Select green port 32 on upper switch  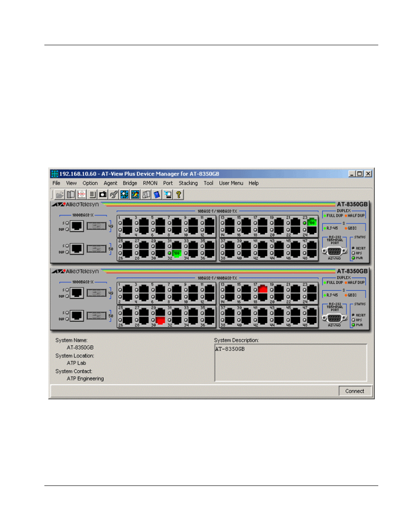pyautogui.click(x=177, y=253)
